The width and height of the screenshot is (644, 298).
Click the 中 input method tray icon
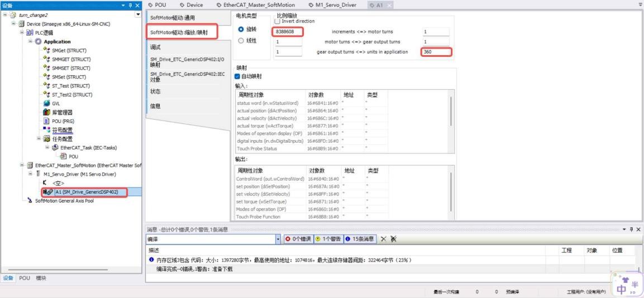[622, 289]
